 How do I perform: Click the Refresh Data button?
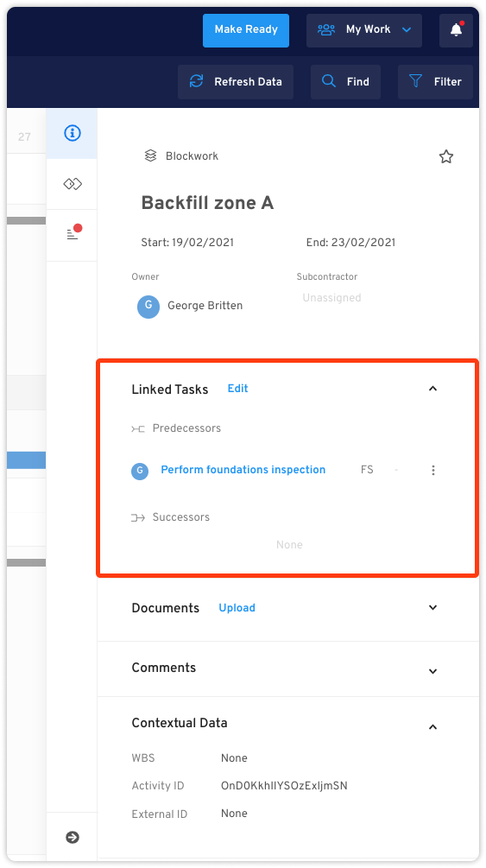point(236,82)
